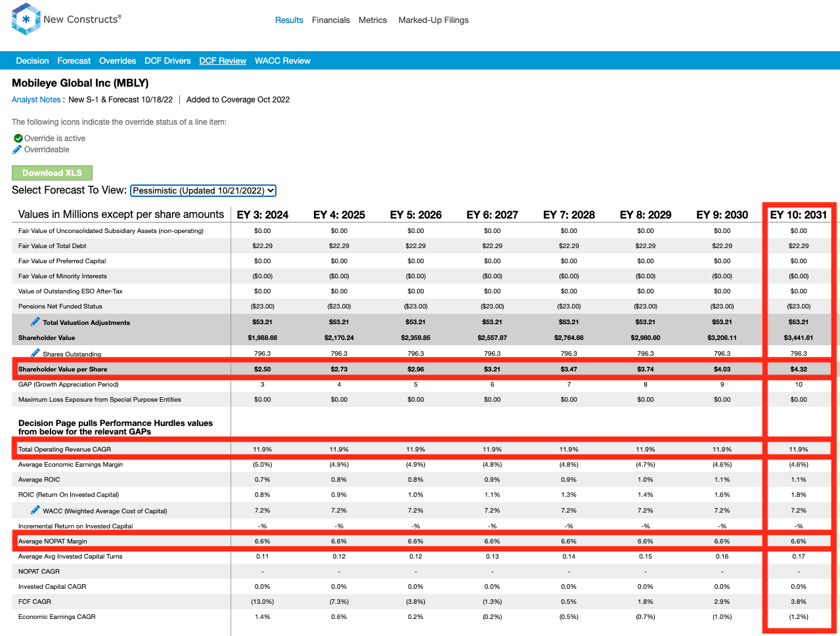840x636 pixels.
Task: Click the EY 7: 2028 column header
Action: [569, 215]
